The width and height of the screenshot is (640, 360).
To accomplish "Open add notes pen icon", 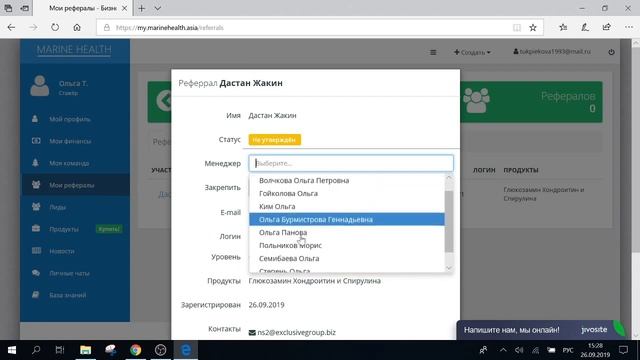I will (585, 28).
